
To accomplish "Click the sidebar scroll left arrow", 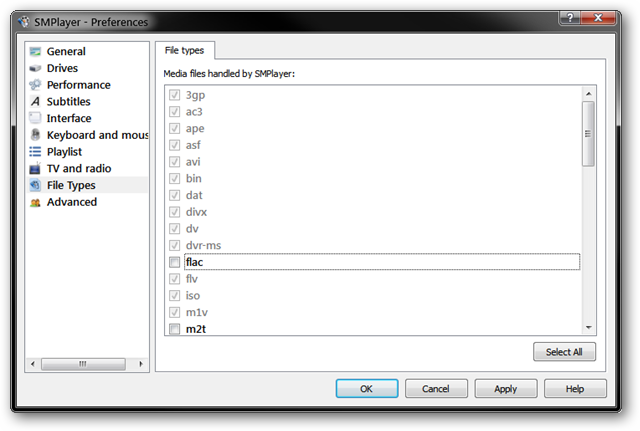I will [33, 364].
